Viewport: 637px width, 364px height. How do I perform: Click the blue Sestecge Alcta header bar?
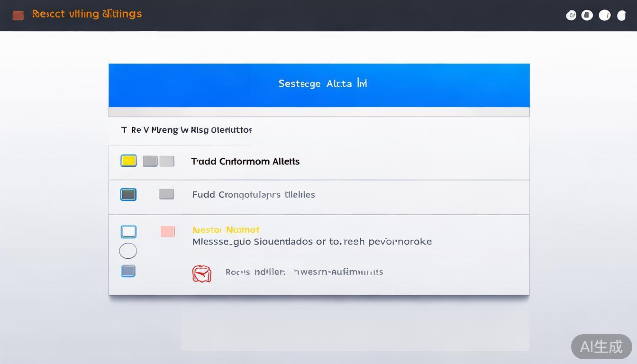[319, 85]
